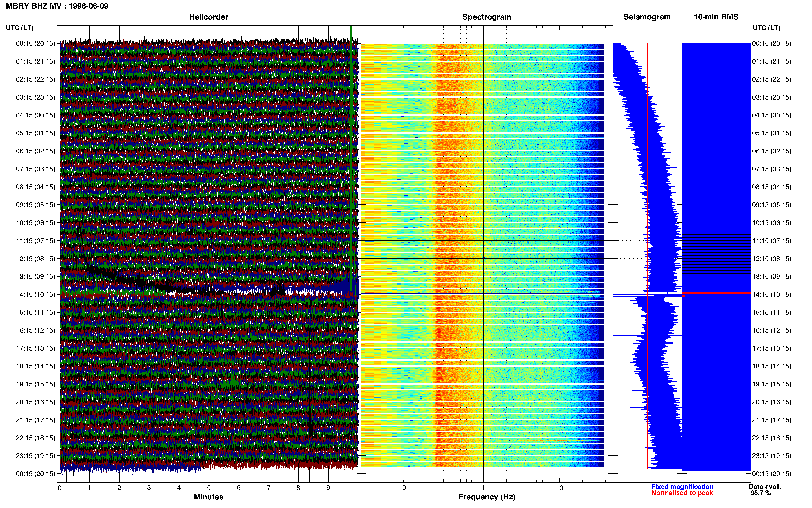Click the red vertical line in the seismogram panel

647,256
